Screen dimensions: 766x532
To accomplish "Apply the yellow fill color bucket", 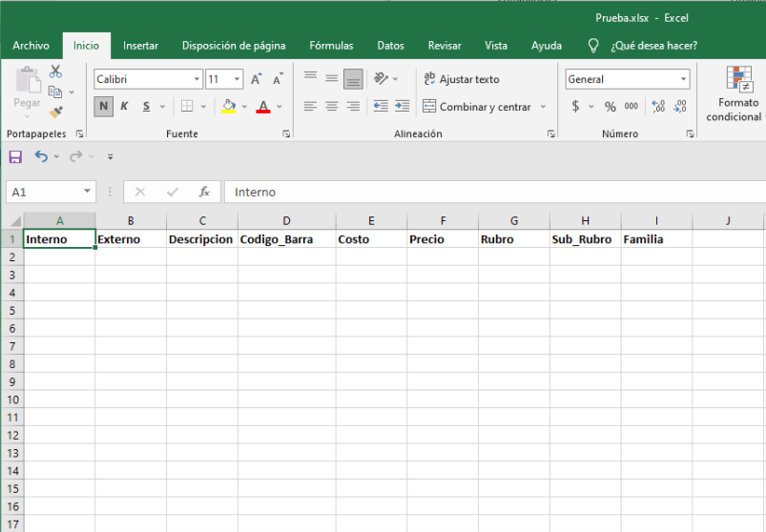I will coord(228,107).
